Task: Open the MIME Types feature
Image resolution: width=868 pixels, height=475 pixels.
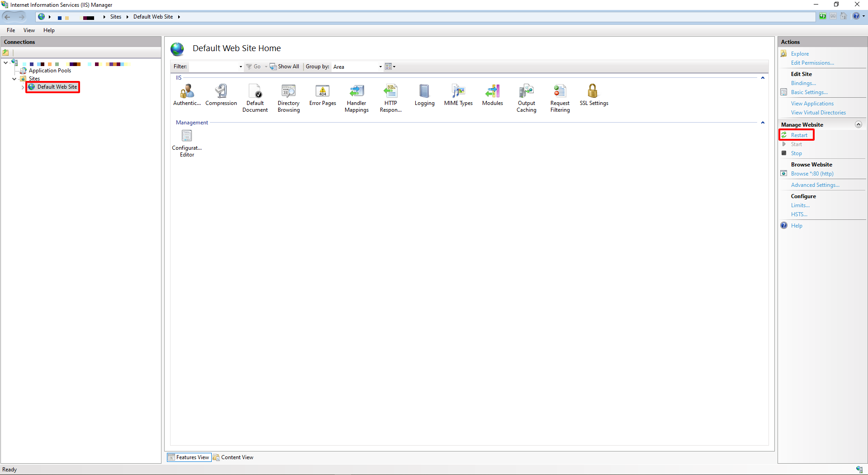Action: pyautogui.click(x=458, y=95)
